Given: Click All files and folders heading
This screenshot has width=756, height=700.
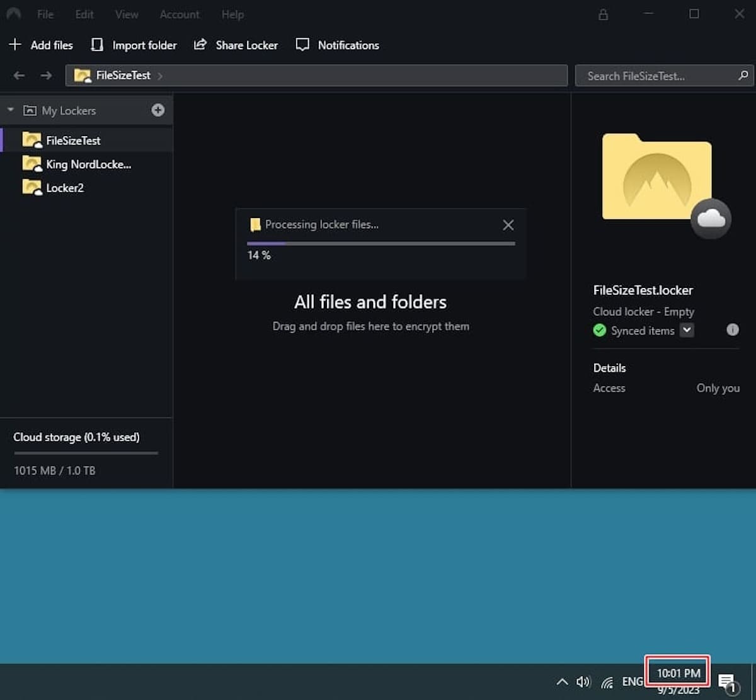Looking at the screenshot, I should click(x=370, y=302).
